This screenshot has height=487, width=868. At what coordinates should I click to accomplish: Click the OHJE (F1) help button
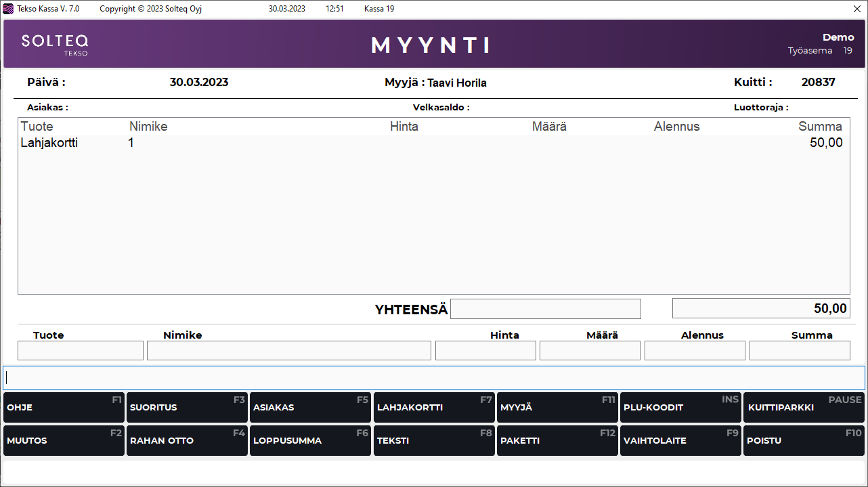coord(64,408)
